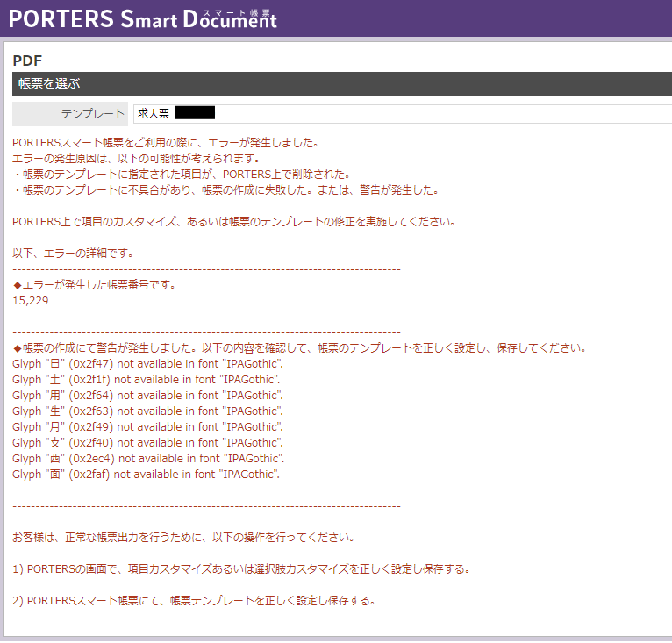Viewport: 672px width, 643px height.
Task: Click the line '◆帳票の作成にて警告が発生しました'
Action: [x=299, y=348]
